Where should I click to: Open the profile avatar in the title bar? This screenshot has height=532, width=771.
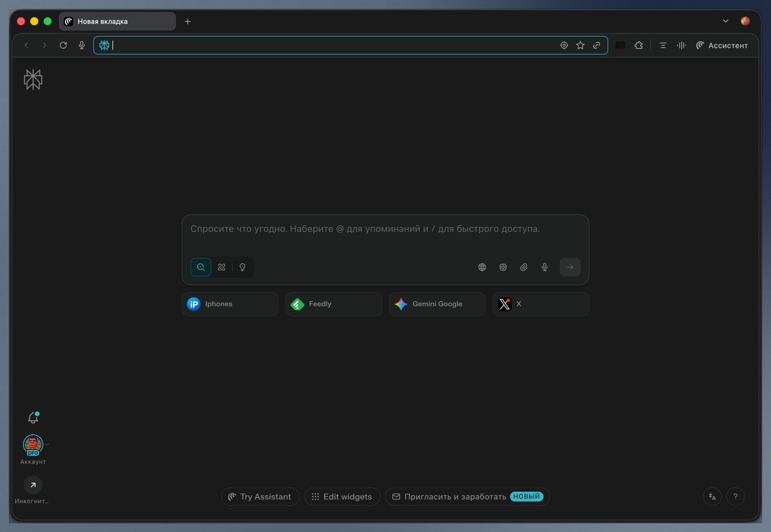coord(745,21)
